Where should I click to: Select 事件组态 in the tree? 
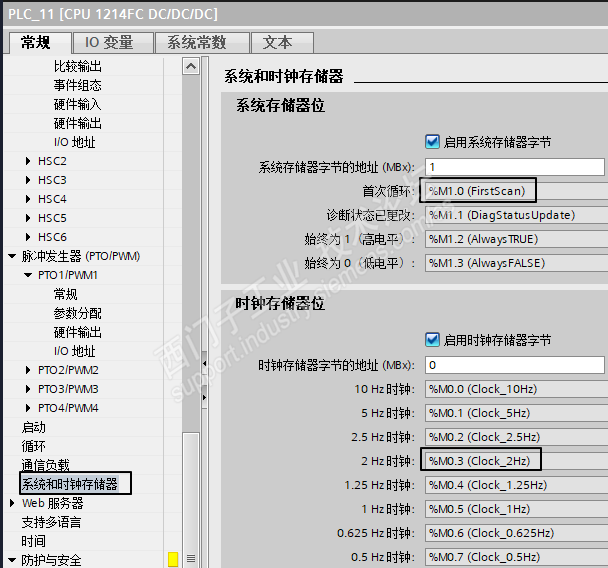click(x=78, y=85)
